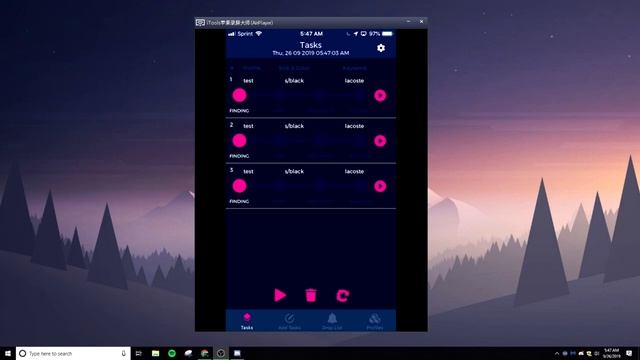Open File Explorer from the taskbar
Image resolution: width=640 pixels, height=360 pixels.
point(156,353)
